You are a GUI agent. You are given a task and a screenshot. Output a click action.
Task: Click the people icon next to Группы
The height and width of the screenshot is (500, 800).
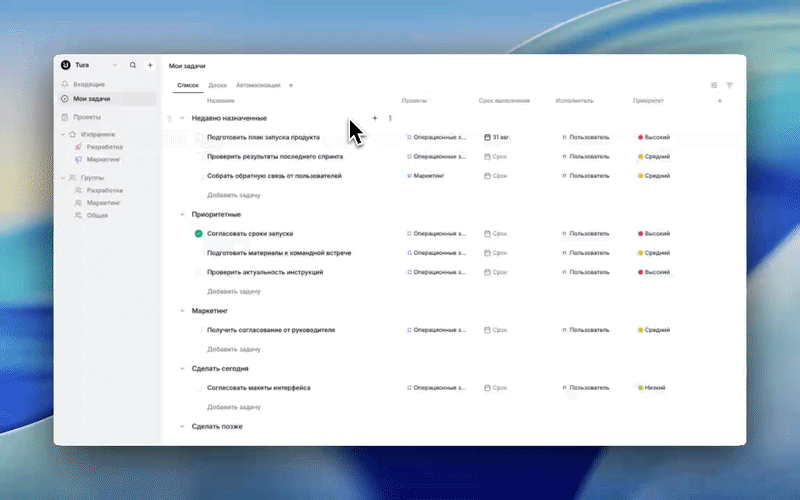tap(72, 178)
